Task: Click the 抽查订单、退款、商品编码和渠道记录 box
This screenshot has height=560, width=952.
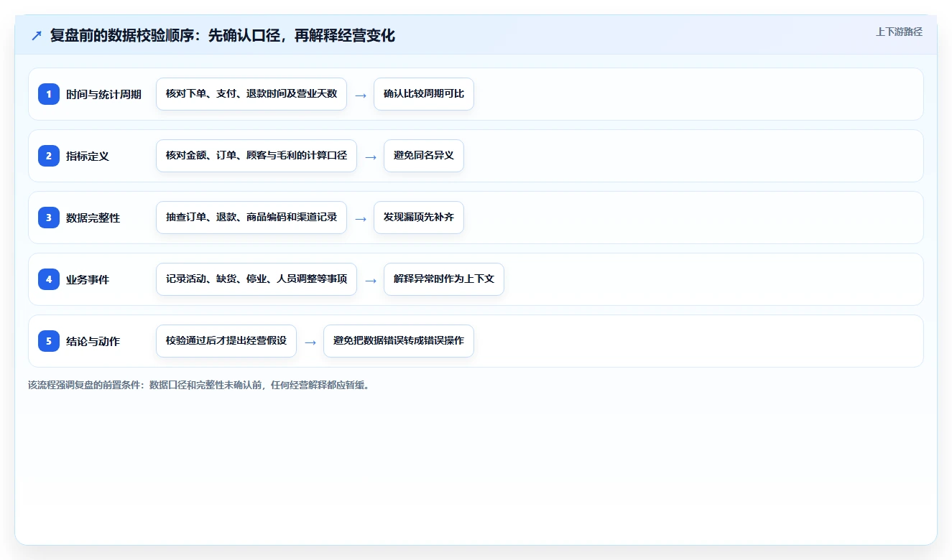Action: (x=251, y=218)
